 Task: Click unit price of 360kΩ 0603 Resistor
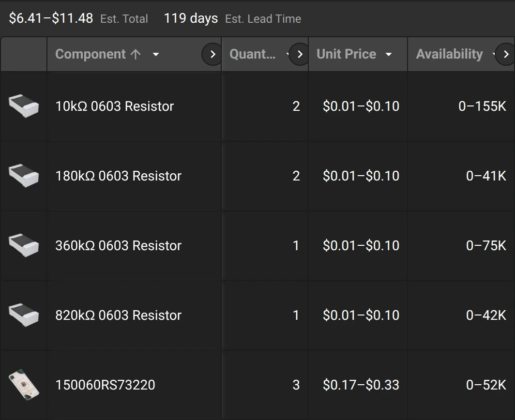coord(361,246)
